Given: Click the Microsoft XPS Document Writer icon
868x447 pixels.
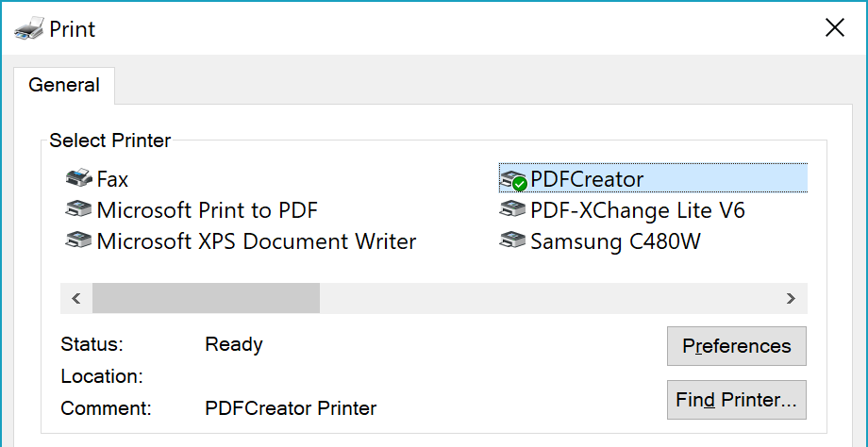Looking at the screenshot, I should pos(78,240).
